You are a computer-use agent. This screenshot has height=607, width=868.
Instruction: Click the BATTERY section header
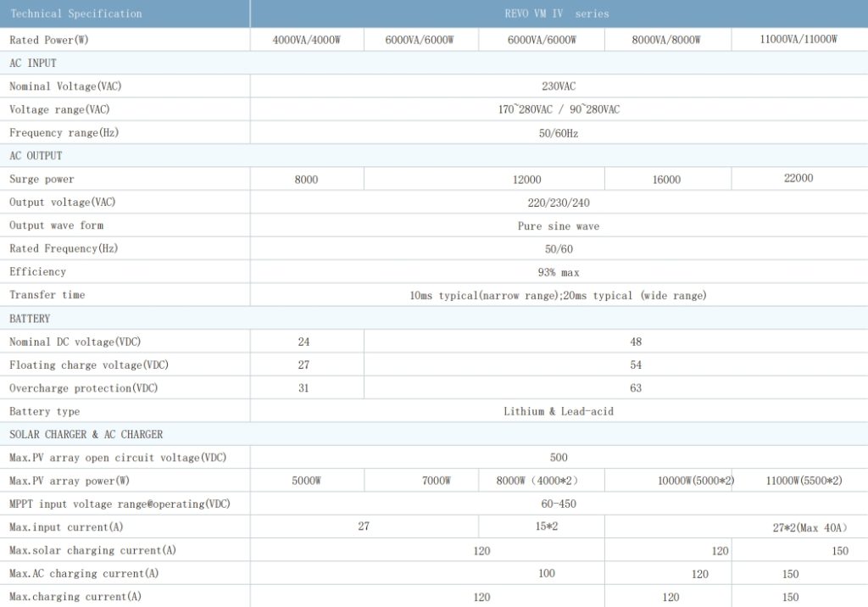(x=30, y=319)
